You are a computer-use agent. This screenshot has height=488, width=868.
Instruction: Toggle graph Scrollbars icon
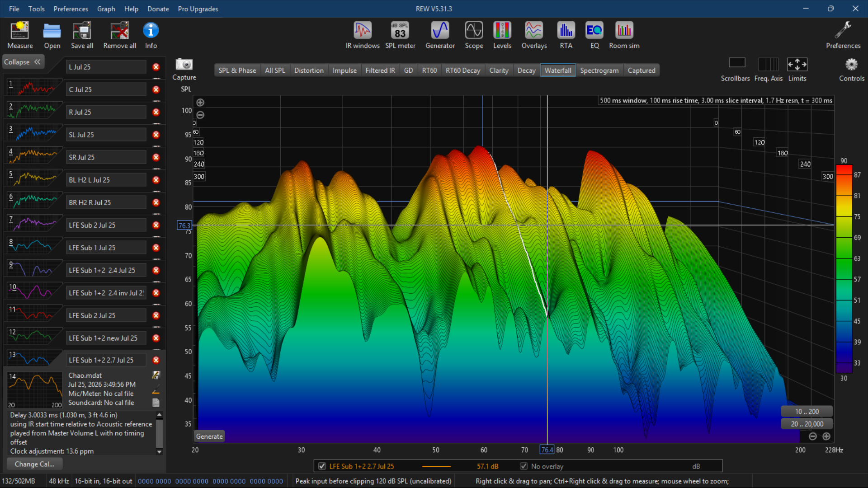tap(736, 64)
